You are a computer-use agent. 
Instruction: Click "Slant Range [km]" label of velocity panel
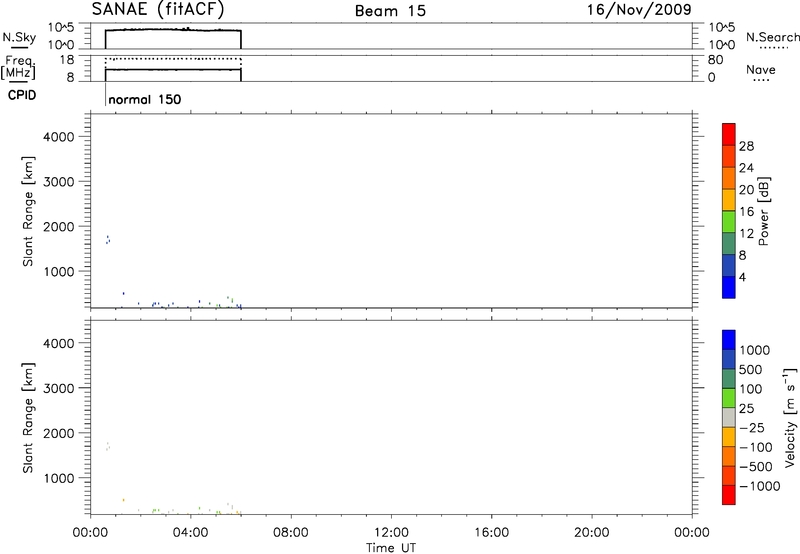(x=28, y=418)
